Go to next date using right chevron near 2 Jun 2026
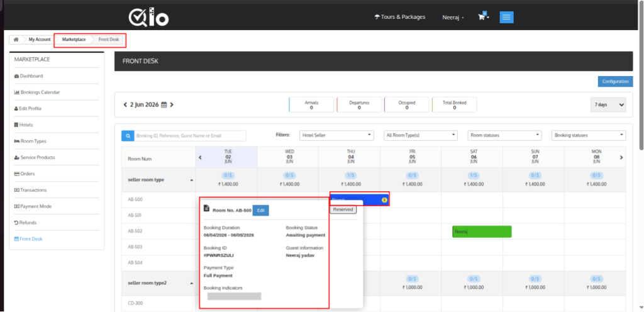Image resolution: width=644 pixels, height=312 pixels. pyautogui.click(x=172, y=104)
